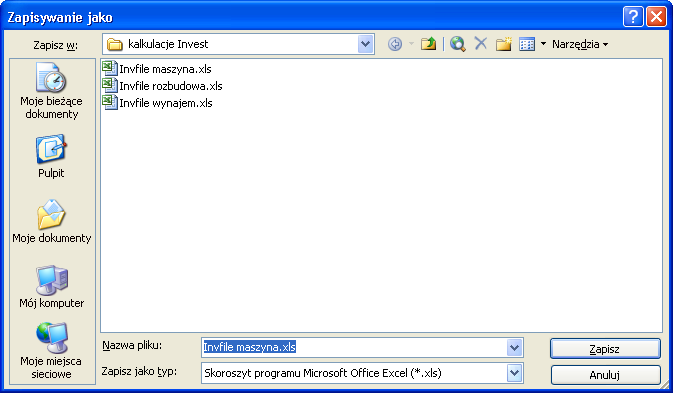Screen dimensions: 673x393
Task: Click the Nazwa pliku text field
Action: pos(354,348)
